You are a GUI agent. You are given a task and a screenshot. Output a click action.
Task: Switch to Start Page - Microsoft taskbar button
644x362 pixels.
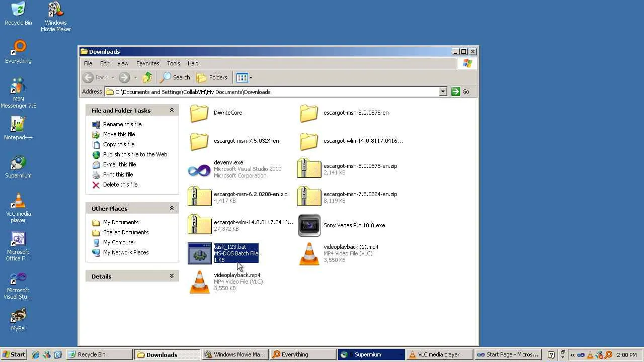tap(507, 354)
